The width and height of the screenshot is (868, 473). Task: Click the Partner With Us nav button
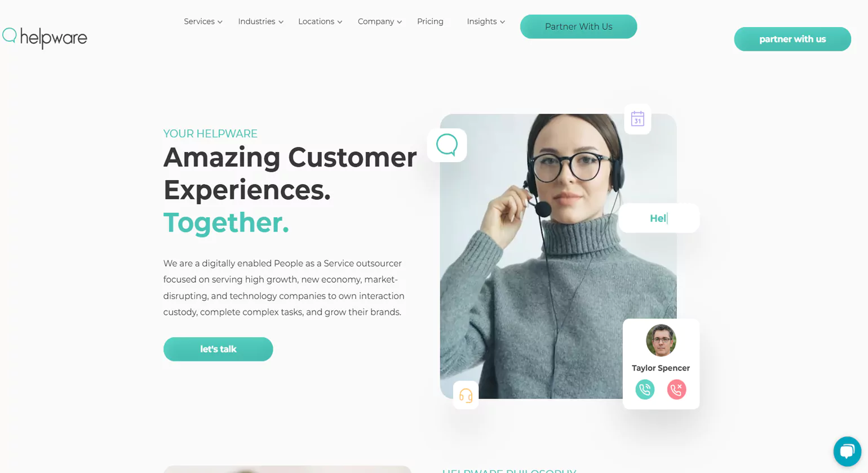(x=578, y=26)
